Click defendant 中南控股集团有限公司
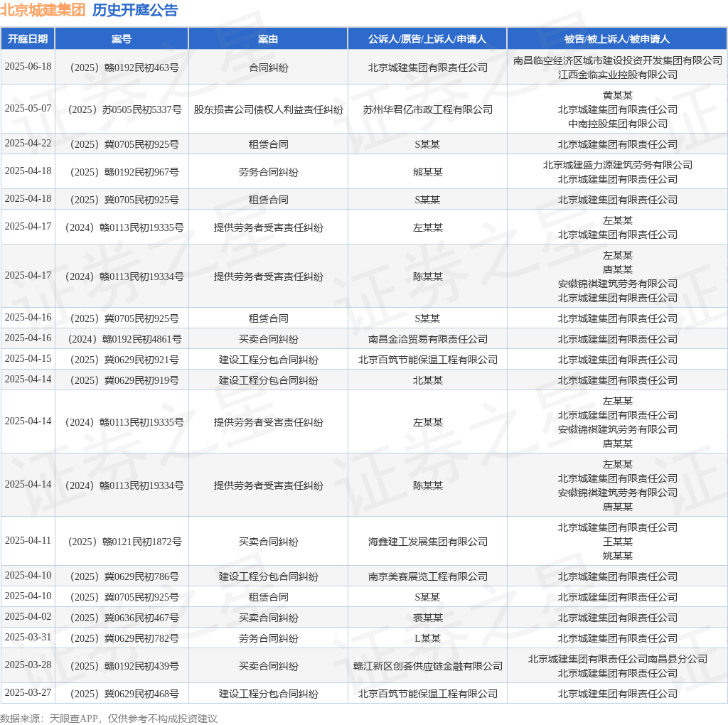This screenshot has height=725, width=728. 618,124
